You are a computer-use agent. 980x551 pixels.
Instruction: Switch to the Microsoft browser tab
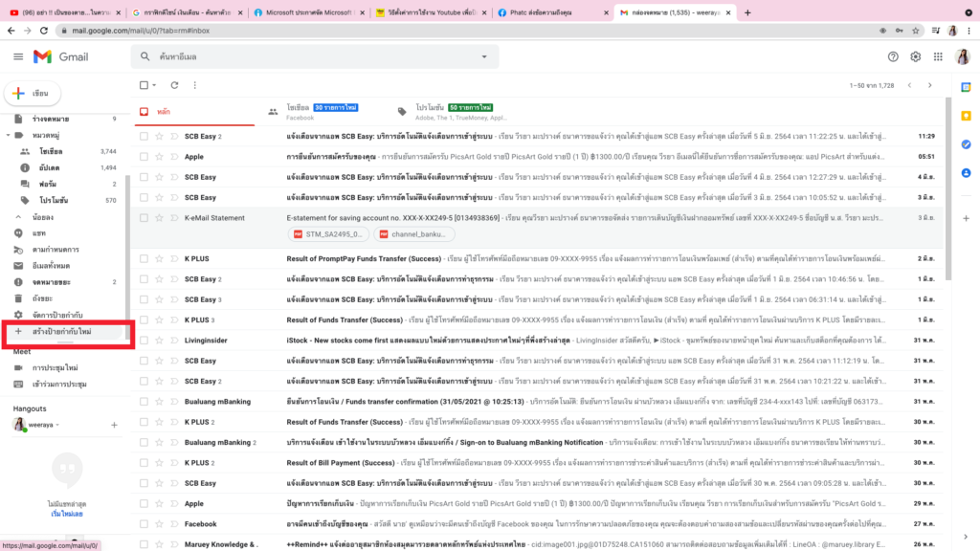pyautogui.click(x=307, y=12)
